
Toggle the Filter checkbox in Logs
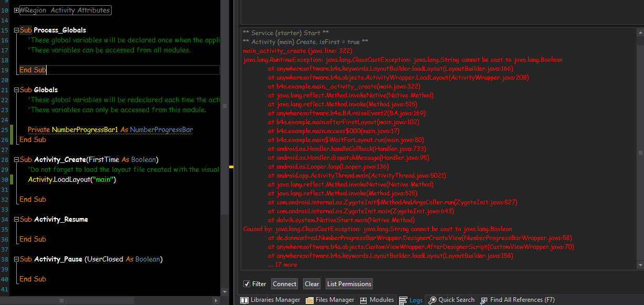point(246,284)
